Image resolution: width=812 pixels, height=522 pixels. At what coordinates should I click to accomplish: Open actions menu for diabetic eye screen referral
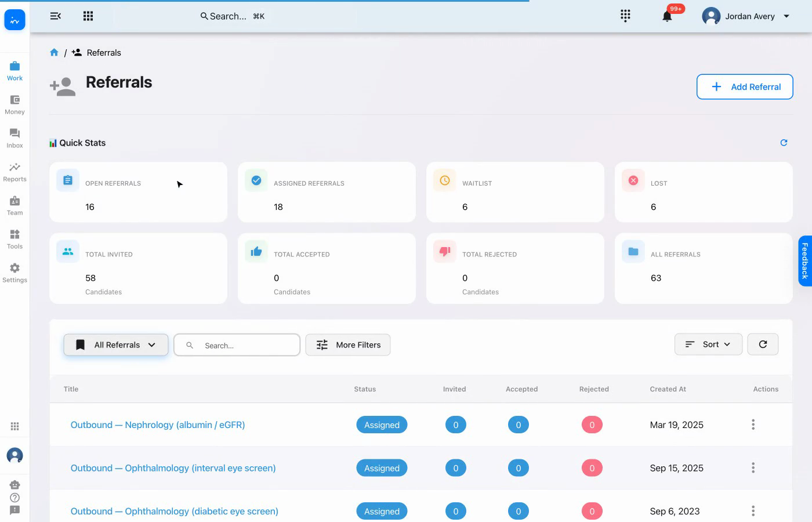(x=753, y=511)
